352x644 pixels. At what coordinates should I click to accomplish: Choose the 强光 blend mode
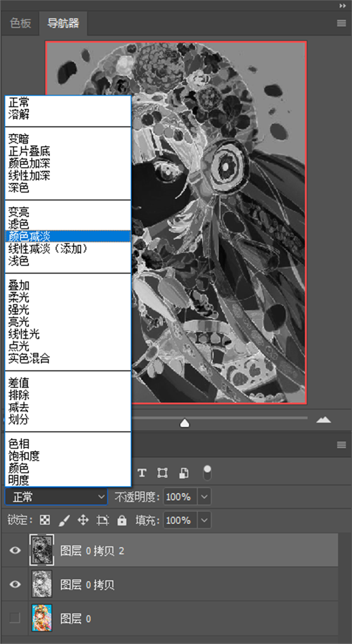[x=68, y=309]
